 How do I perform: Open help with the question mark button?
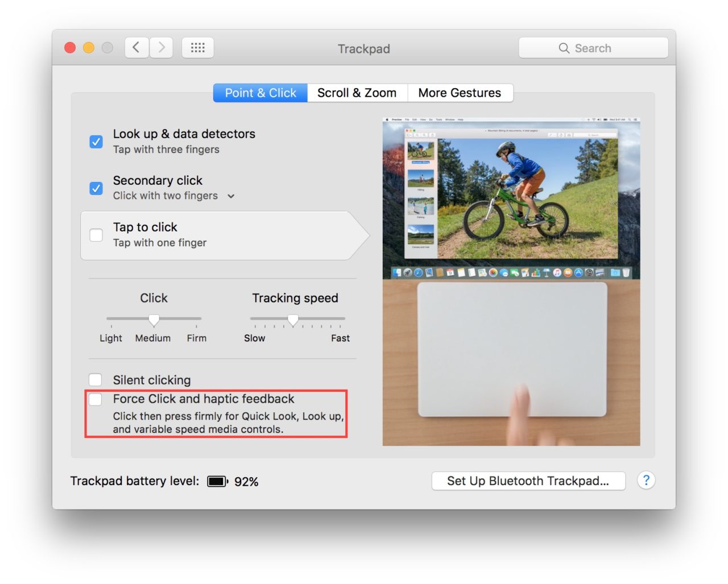pos(646,481)
